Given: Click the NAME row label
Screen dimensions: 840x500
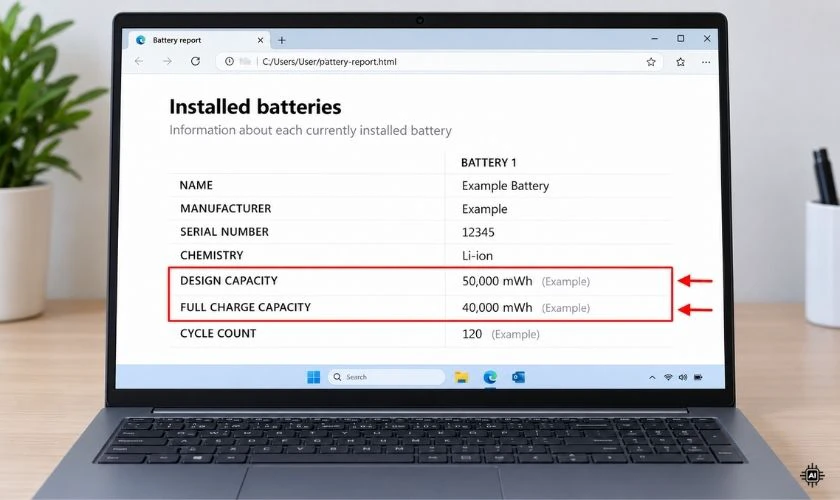Looking at the screenshot, I should click(x=196, y=185).
